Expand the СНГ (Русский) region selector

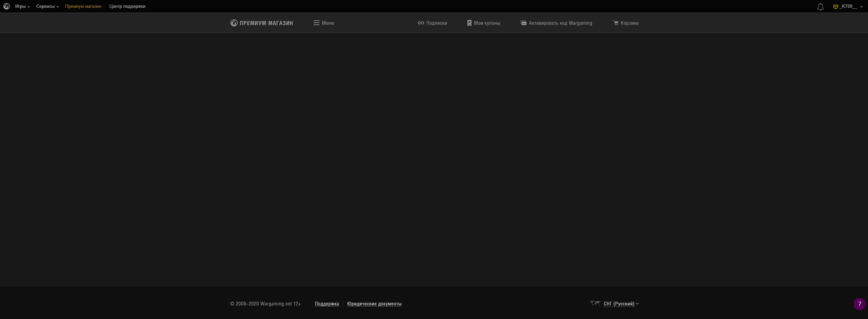point(614,303)
